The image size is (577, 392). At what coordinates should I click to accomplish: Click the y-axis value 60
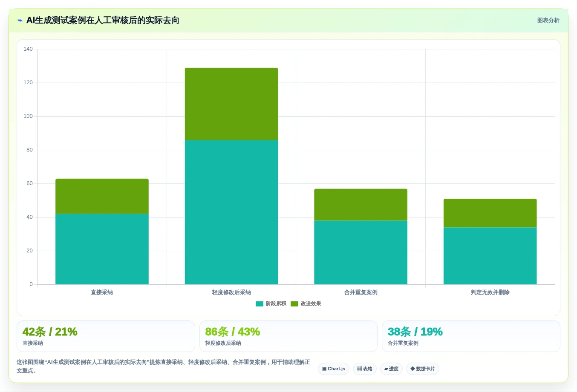pos(29,183)
